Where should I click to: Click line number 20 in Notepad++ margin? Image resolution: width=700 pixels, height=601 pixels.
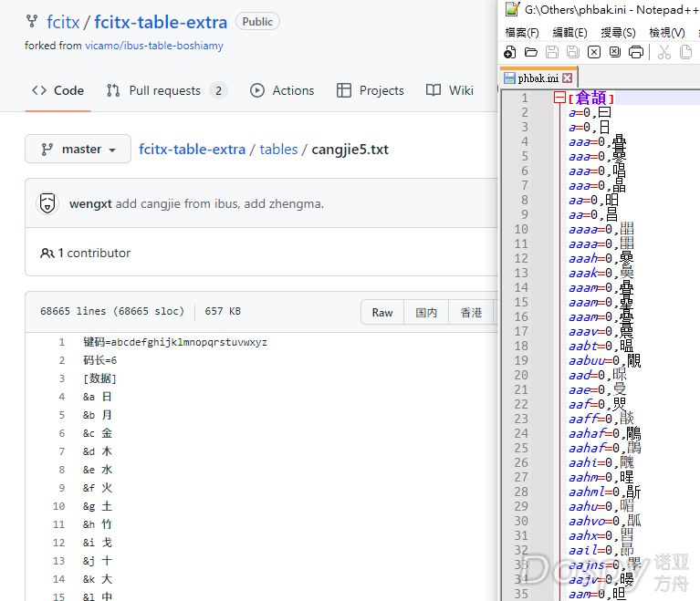click(521, 375)
